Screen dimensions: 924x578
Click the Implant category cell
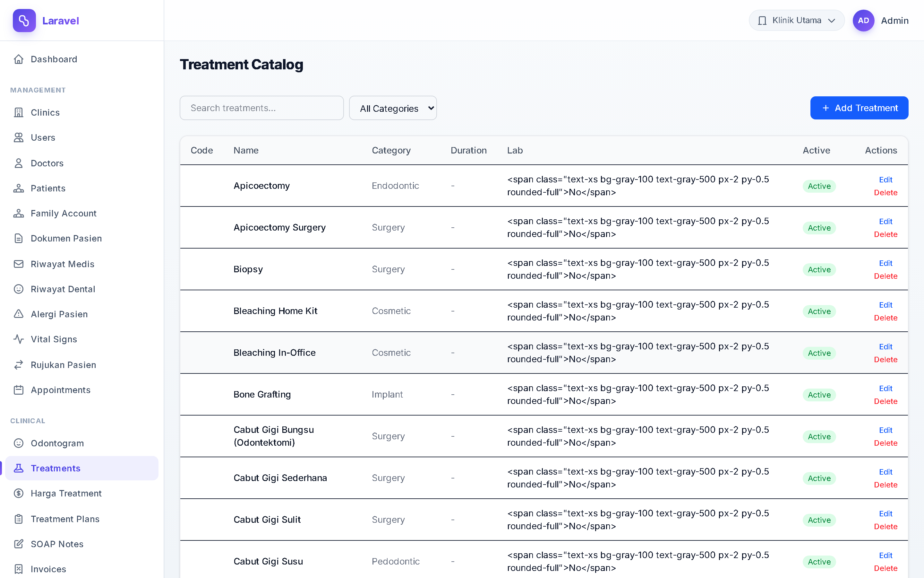[x=387, y=395]
